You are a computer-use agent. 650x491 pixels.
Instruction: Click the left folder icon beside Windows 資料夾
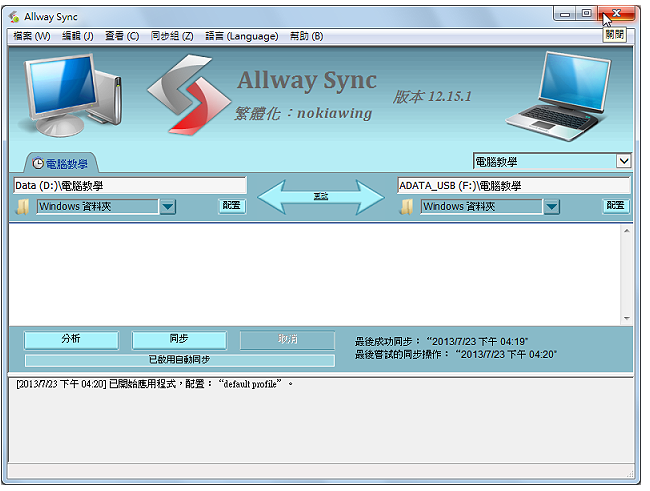coord(23,207)
